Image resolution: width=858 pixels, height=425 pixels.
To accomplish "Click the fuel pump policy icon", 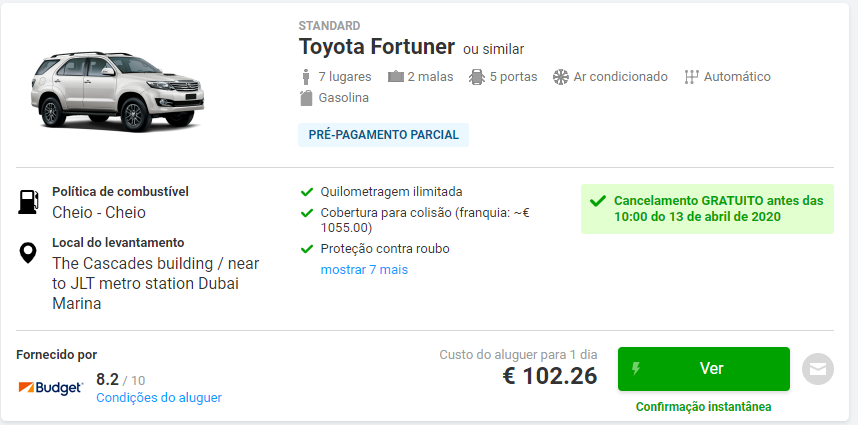I will tap(28, 202).
